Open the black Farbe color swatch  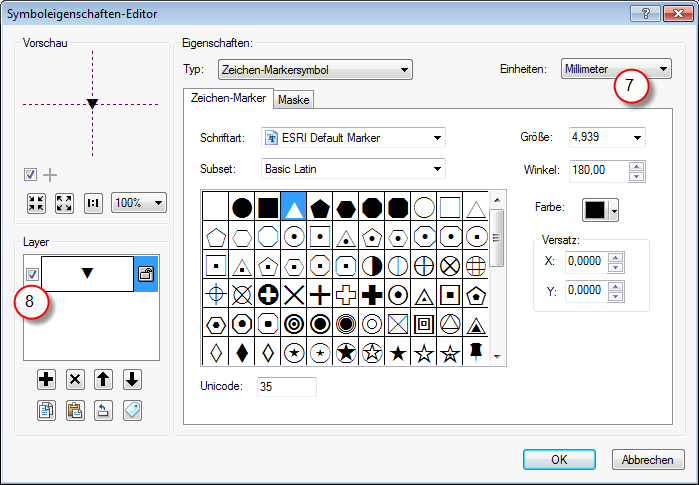click(x=601, y=209)
